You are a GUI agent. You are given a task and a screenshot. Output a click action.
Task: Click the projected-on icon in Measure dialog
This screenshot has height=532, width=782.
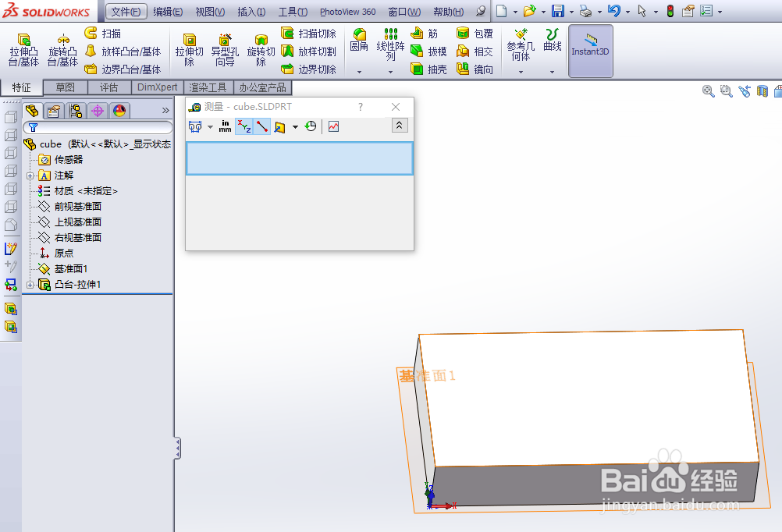(279, 127)
